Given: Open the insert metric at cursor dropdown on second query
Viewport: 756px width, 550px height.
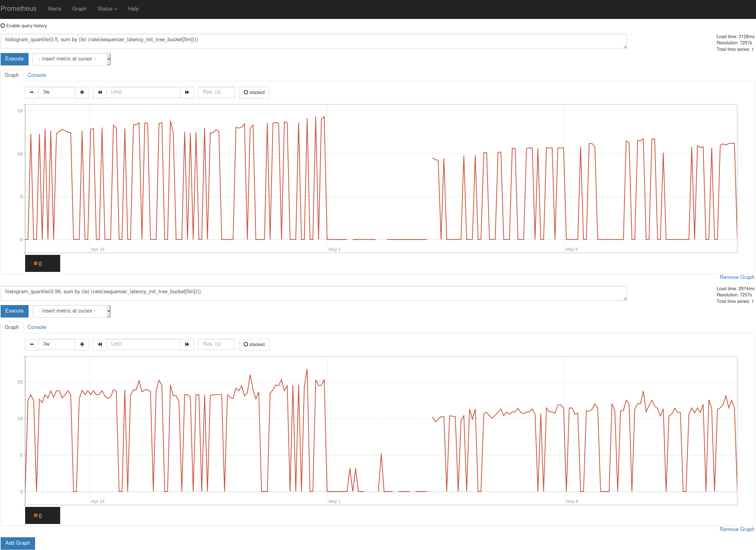Looking at the screenshot, I should coord(71,311).
